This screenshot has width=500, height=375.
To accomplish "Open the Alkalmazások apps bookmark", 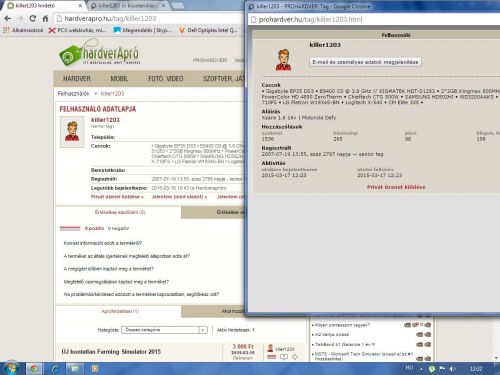I will 23,30.
